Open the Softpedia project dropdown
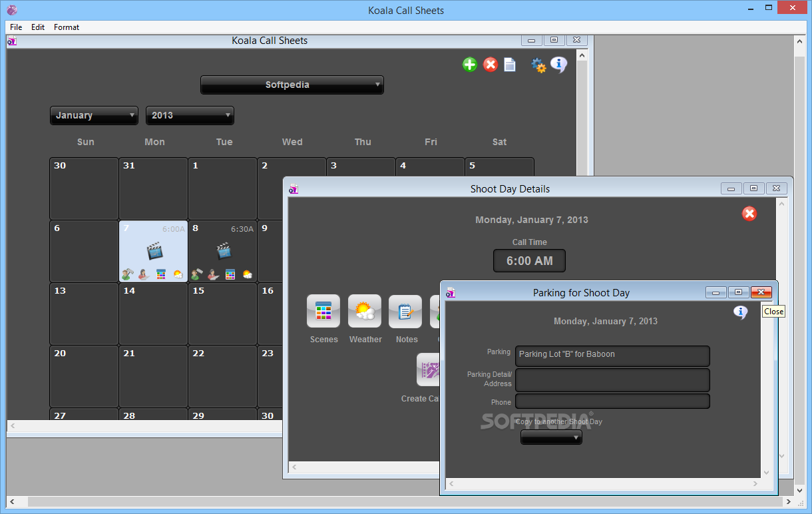The height and width of the screenshot is (514, 812). pos(292,85)
